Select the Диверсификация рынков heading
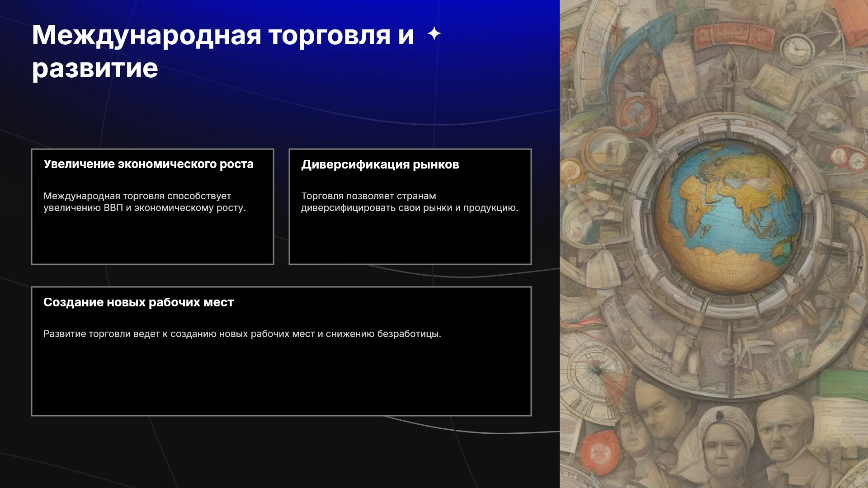 (380, 164)
